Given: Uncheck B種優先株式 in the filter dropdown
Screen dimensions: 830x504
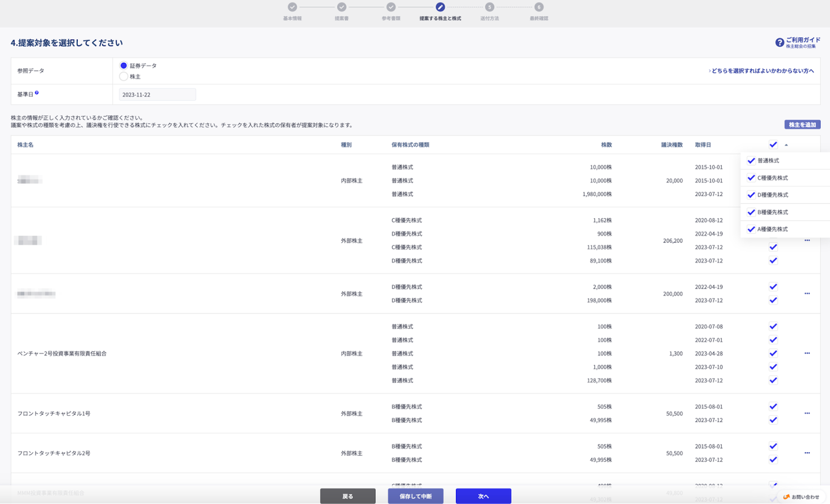Looking at the screenshot, I should point(751,212).
